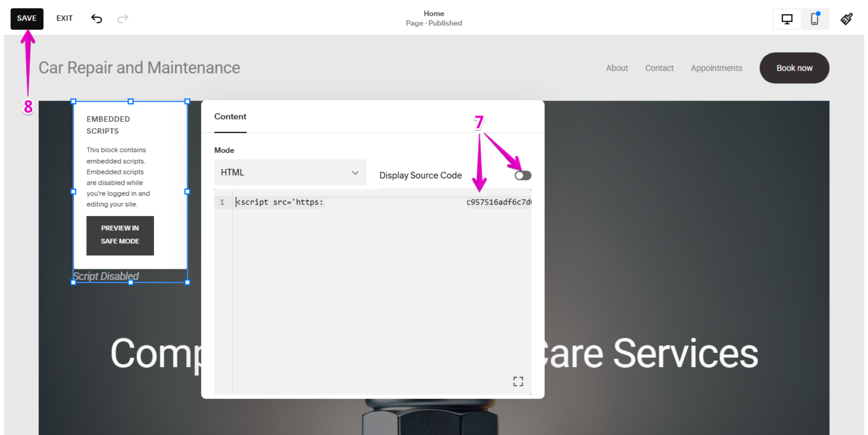Switch to desktop view icon
Viewport: 868px width, 435px height.
[787, 19]
